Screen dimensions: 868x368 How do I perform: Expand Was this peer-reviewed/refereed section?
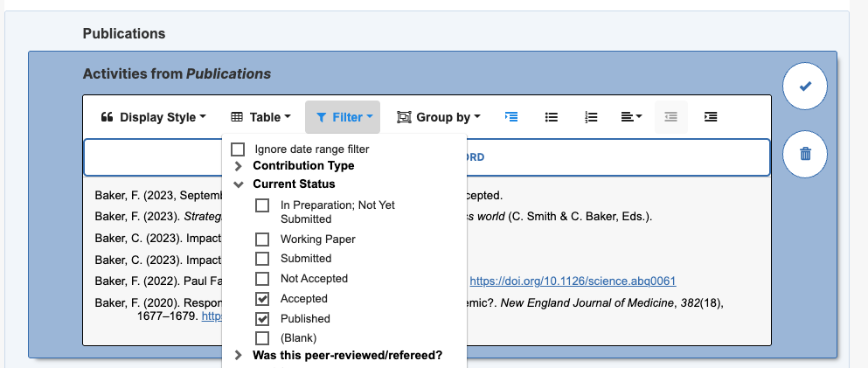[x=239, y=356]
